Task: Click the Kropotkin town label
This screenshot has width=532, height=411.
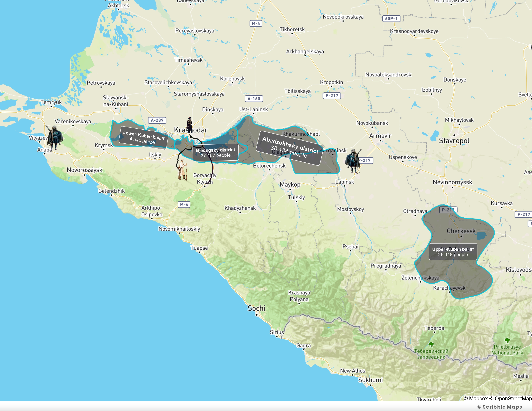Action: pyautogui.click(x=331, y=82)
